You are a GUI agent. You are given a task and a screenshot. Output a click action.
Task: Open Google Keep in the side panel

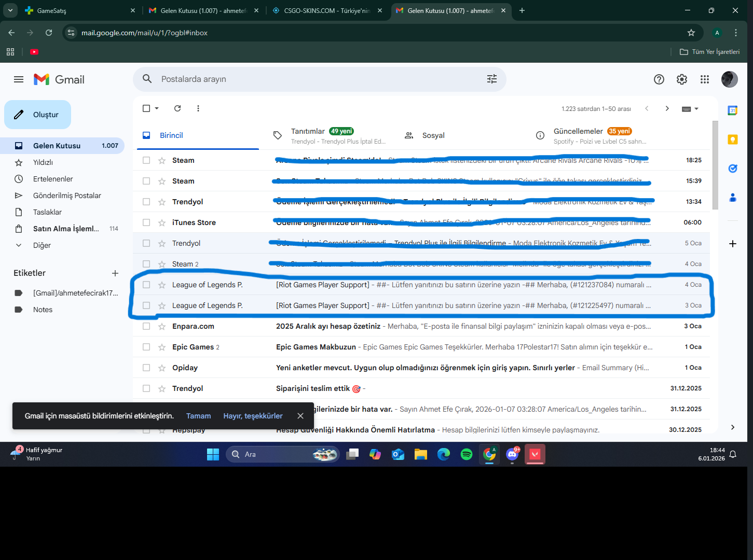click(x=733, y=139)
